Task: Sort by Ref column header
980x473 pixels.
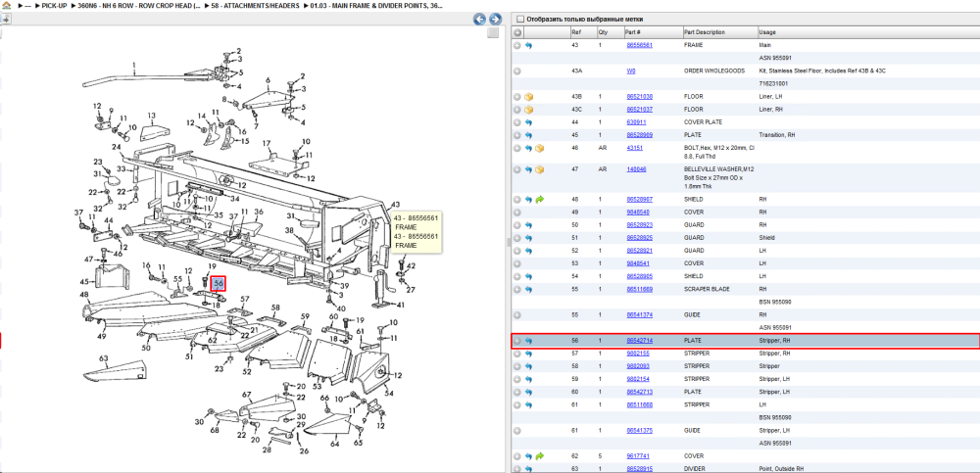Action: [x=582, y=32]
